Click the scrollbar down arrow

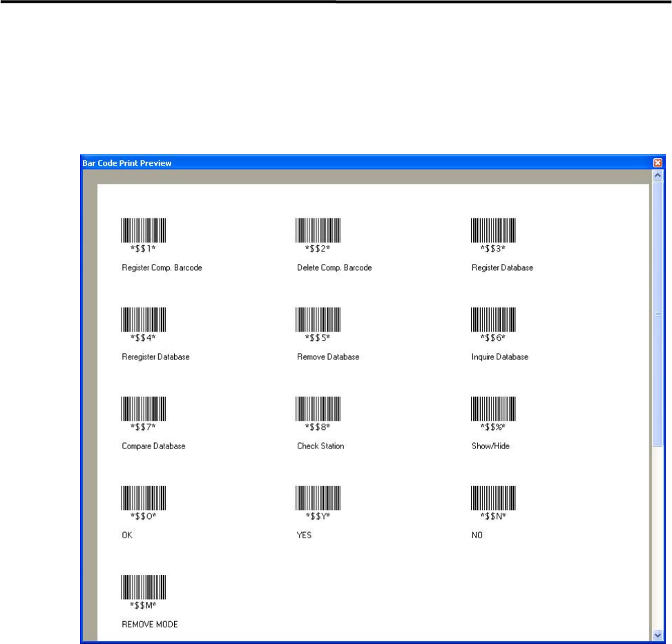657,636
